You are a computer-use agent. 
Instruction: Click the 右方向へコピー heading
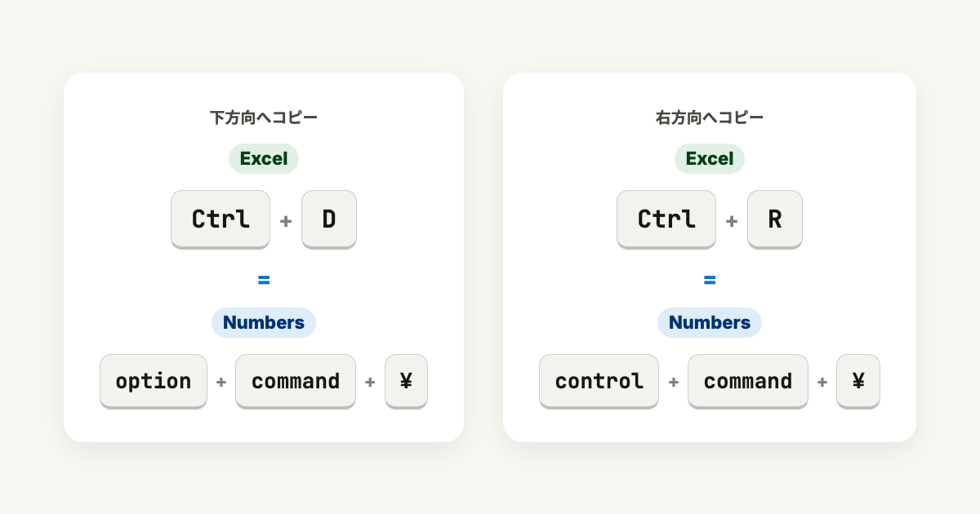tap(710, 117)
